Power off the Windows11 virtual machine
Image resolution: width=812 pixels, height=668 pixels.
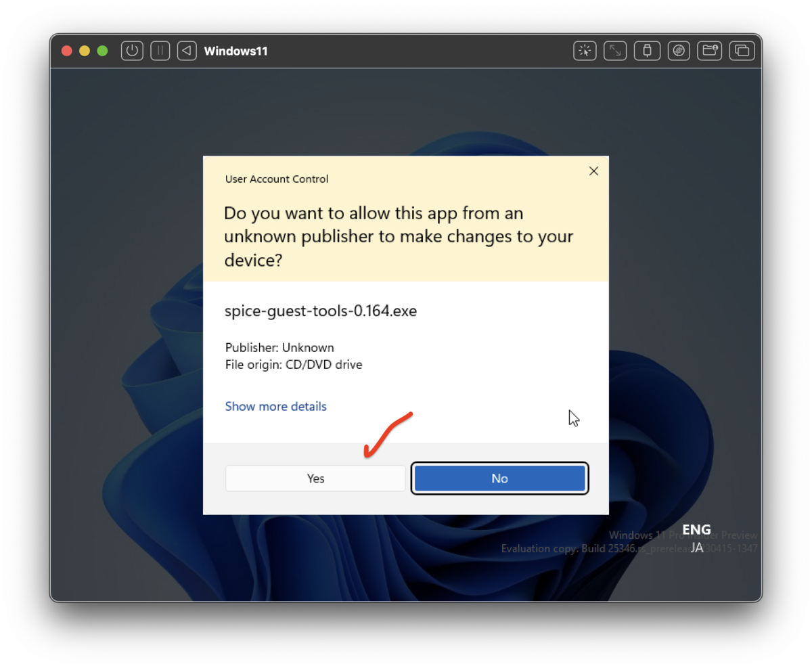[132, 50]
